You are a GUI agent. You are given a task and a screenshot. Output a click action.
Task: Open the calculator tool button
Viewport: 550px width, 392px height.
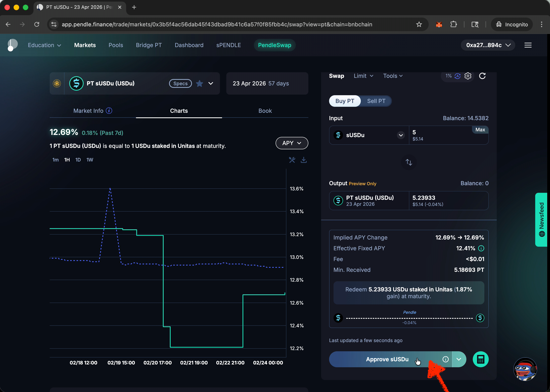pyautogui.click(x=480, y=359)
